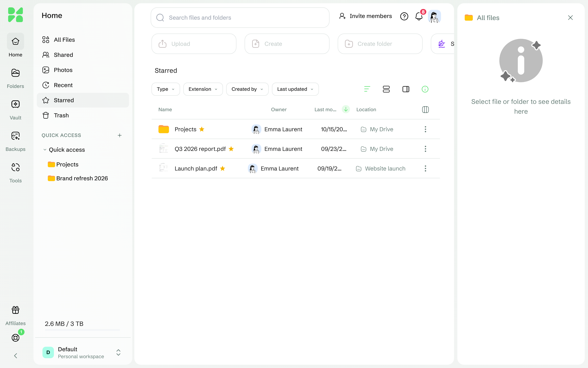Open the column chooser icon
588x368 pixels.
click(x=425, y=110)
